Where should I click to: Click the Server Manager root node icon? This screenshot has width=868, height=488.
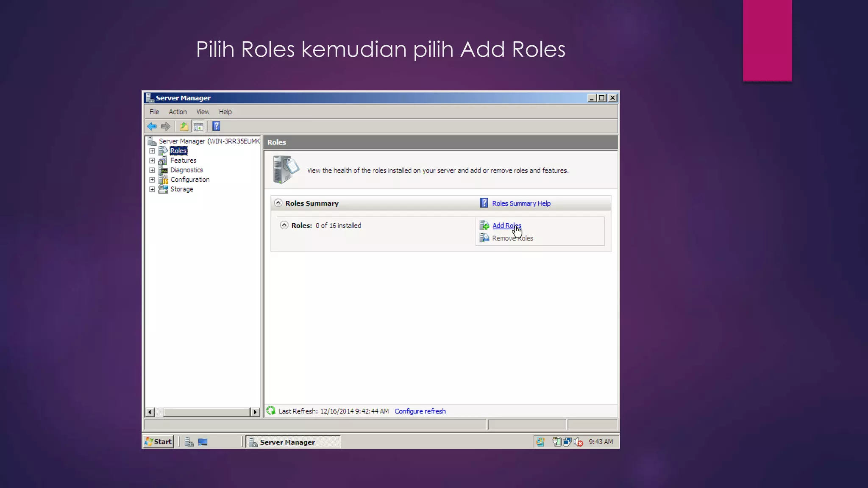[152, 141]
